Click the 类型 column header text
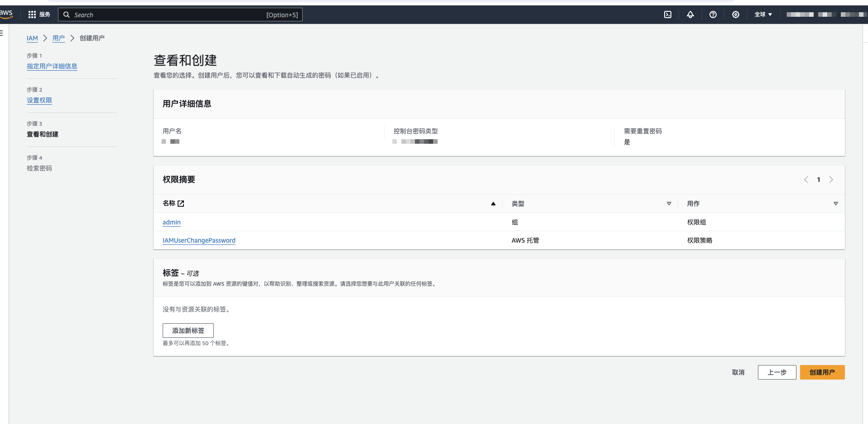Screen dimensions: 868x424 click(x=518, y=204)
